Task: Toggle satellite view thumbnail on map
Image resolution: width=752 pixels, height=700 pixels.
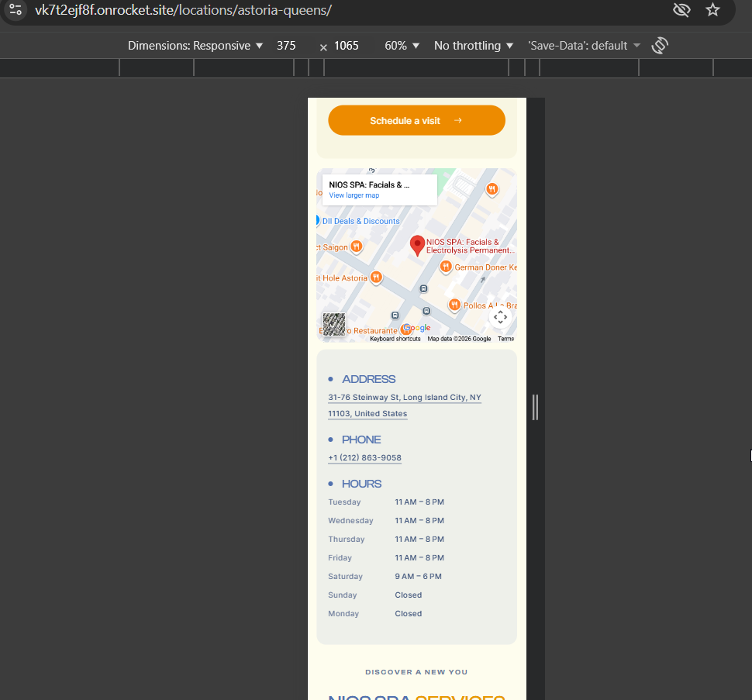Action: tap(334, 324)
